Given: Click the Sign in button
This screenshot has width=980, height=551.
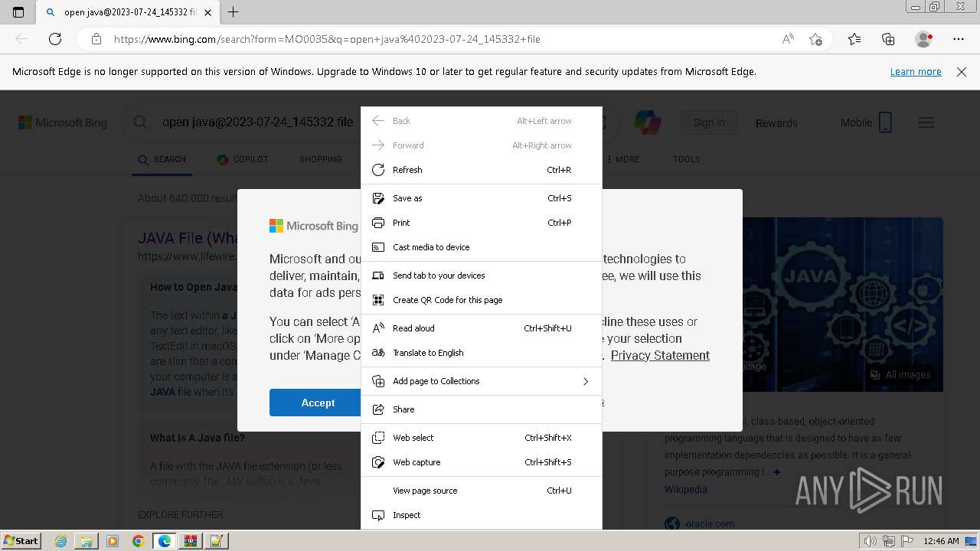Looking at the screenshot, I should pyautogui.click(x=709, y=122).
